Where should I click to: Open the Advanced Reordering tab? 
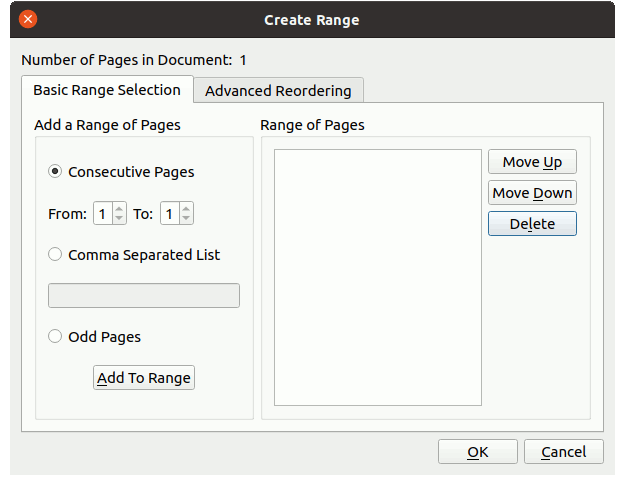coord(278,91)
